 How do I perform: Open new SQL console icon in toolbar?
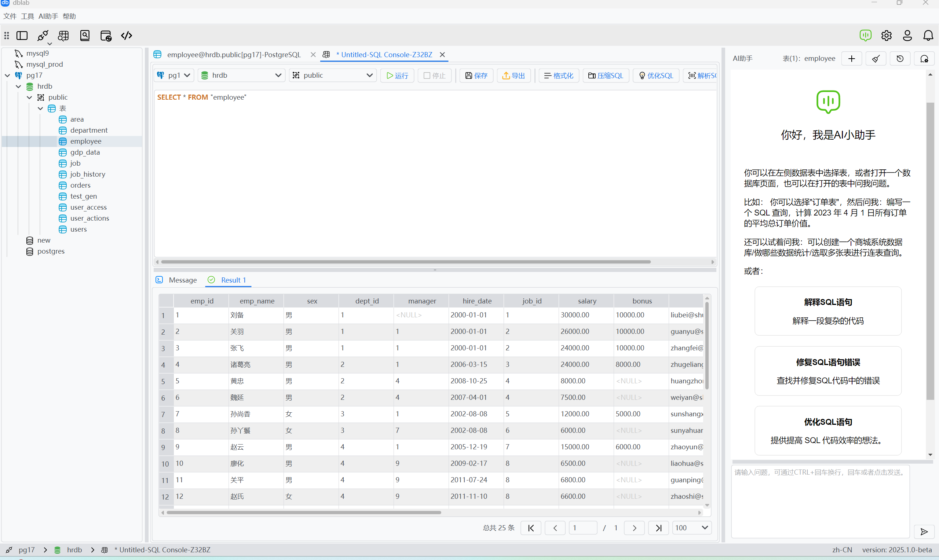click(63, 36)
